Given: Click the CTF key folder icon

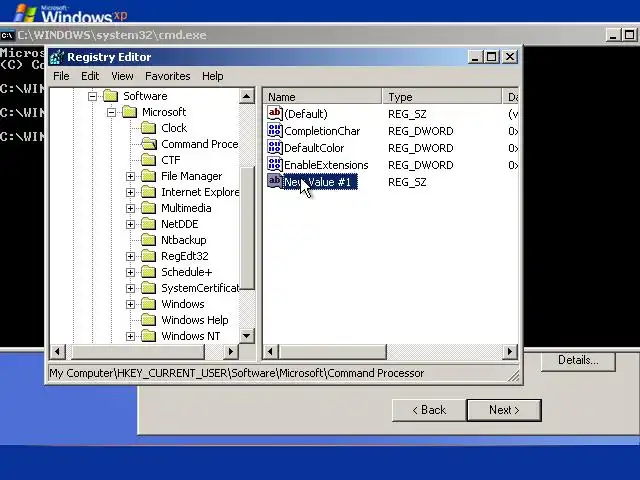Looking at the screenshot, I should [149, 160].
